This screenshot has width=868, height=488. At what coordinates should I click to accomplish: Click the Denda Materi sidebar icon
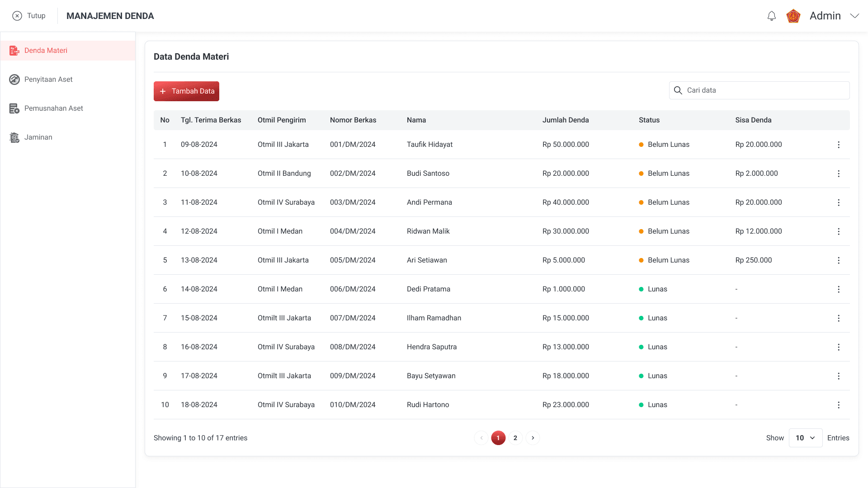[x=14, y=51]
